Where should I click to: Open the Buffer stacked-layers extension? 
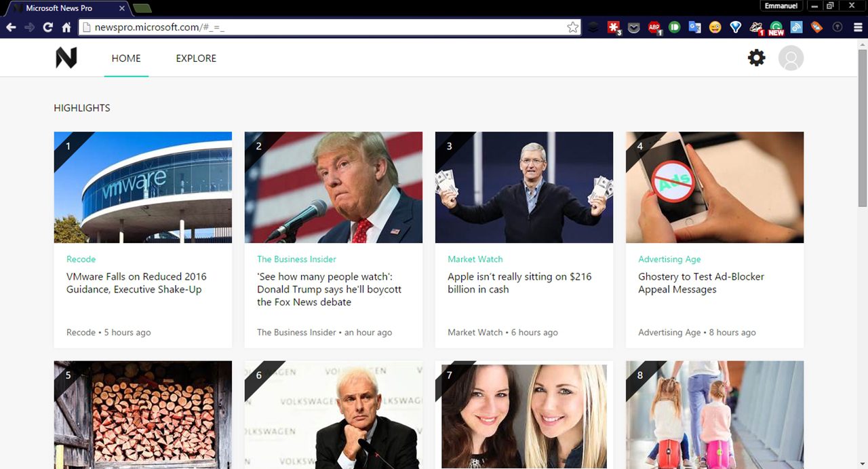tap(593, 27)
